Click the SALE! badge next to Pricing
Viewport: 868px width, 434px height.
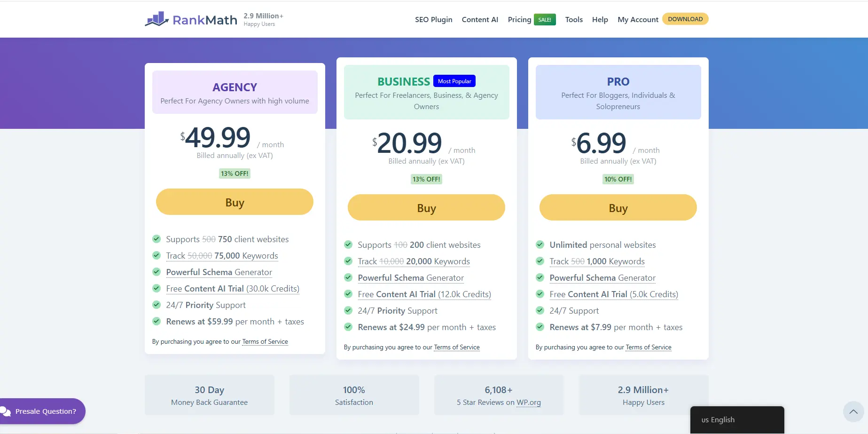pyautogui.click(x=545, y=20)
